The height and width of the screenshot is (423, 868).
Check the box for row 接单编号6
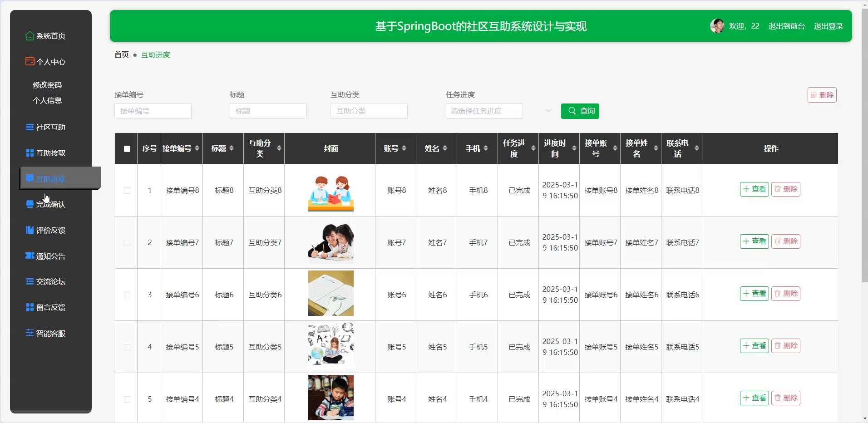pos(127,295)
